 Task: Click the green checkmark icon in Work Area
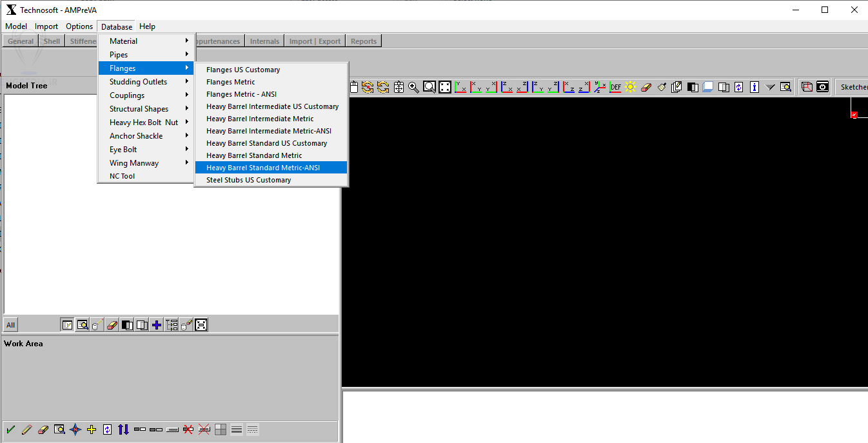click(x=10, y=429)
